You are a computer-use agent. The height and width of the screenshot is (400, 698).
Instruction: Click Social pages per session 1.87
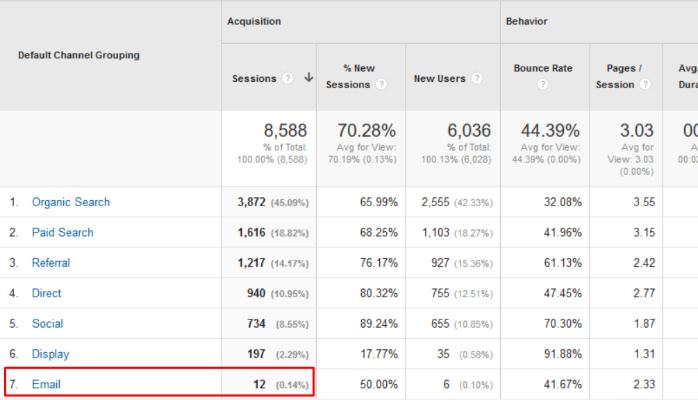pyautogui.click(x=644, y=323)
